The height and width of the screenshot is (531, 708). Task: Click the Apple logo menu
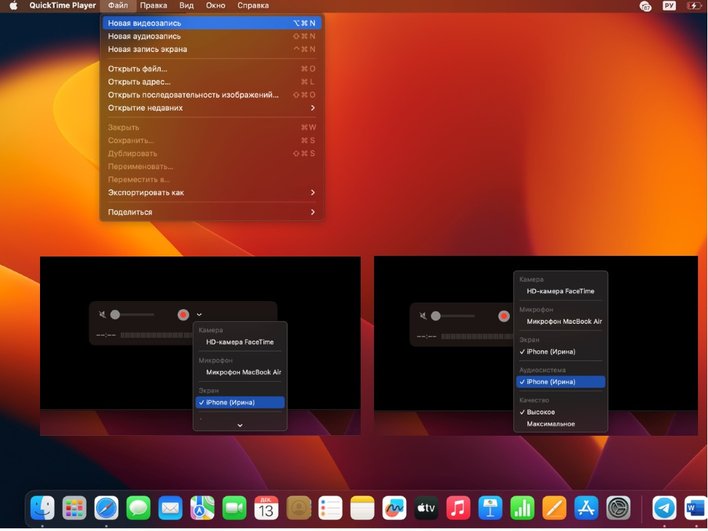point(14,6)
